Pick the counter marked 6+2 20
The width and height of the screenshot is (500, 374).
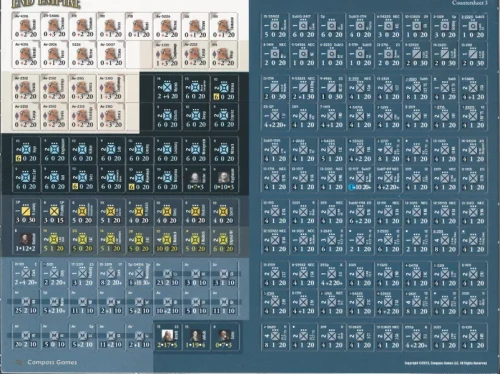360,213
